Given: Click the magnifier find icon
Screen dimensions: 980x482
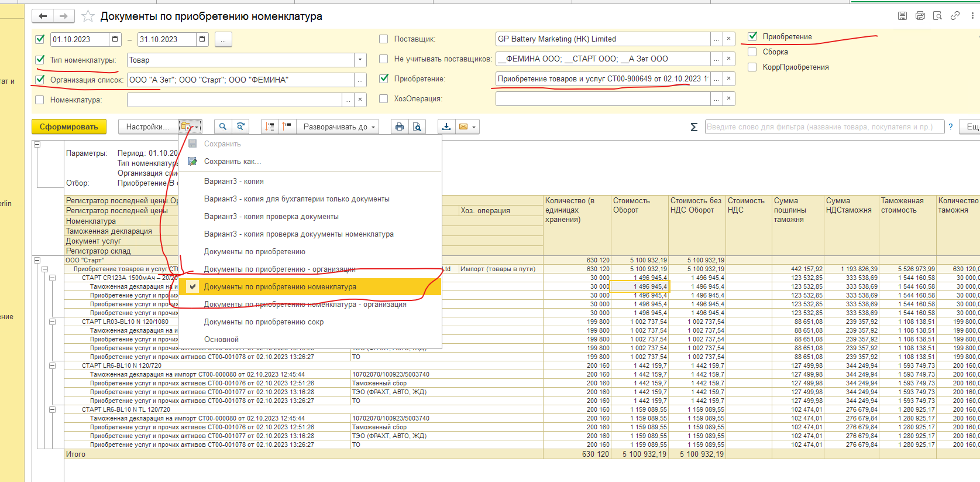Looking at the screenshot, I should tap(222, 127).
